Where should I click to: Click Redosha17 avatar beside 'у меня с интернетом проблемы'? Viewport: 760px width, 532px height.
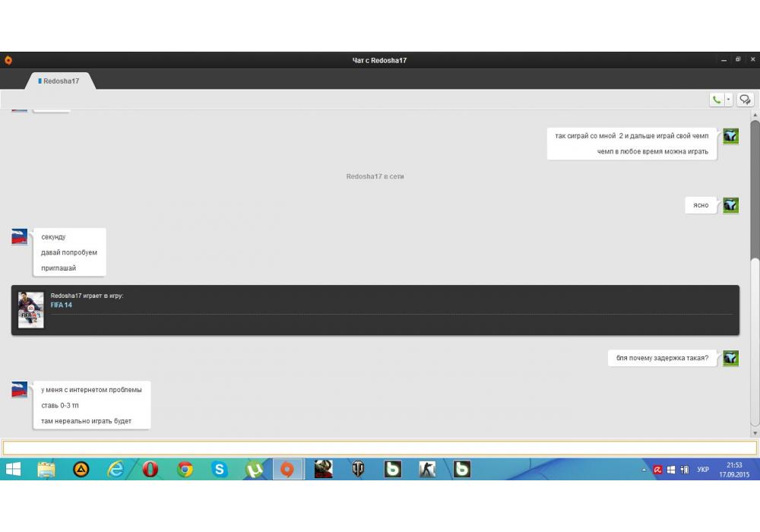(x=20, y=390)
